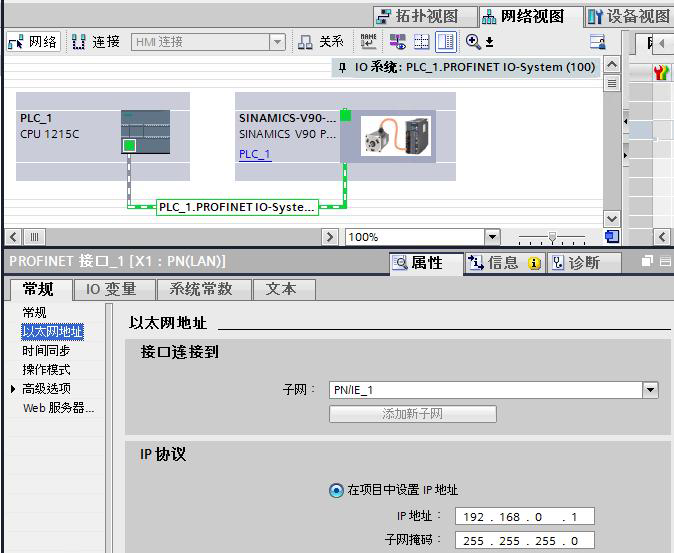Click the IP address field 192.168.0.1

click(x=524, y=516)
